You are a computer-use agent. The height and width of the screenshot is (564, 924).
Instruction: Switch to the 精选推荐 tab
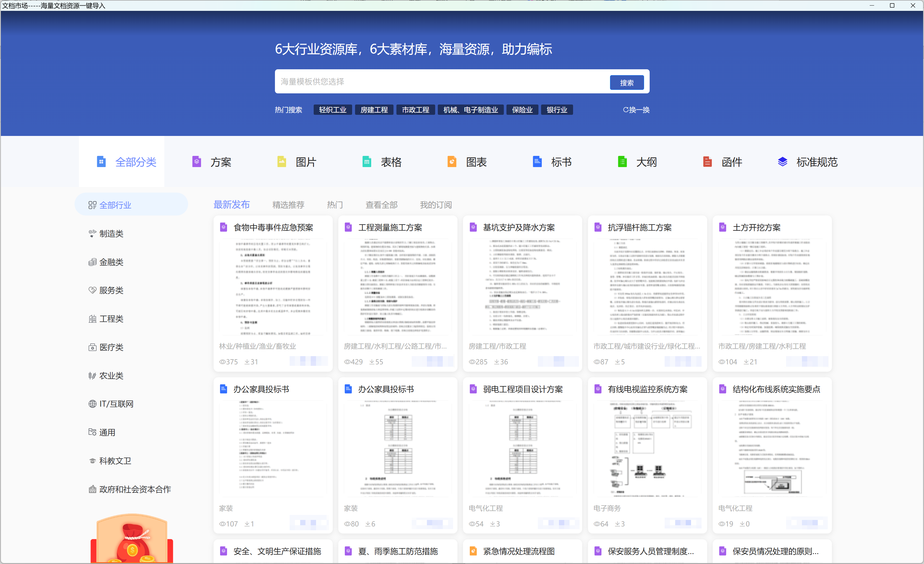pyautogui.click(x=288, y=205)
